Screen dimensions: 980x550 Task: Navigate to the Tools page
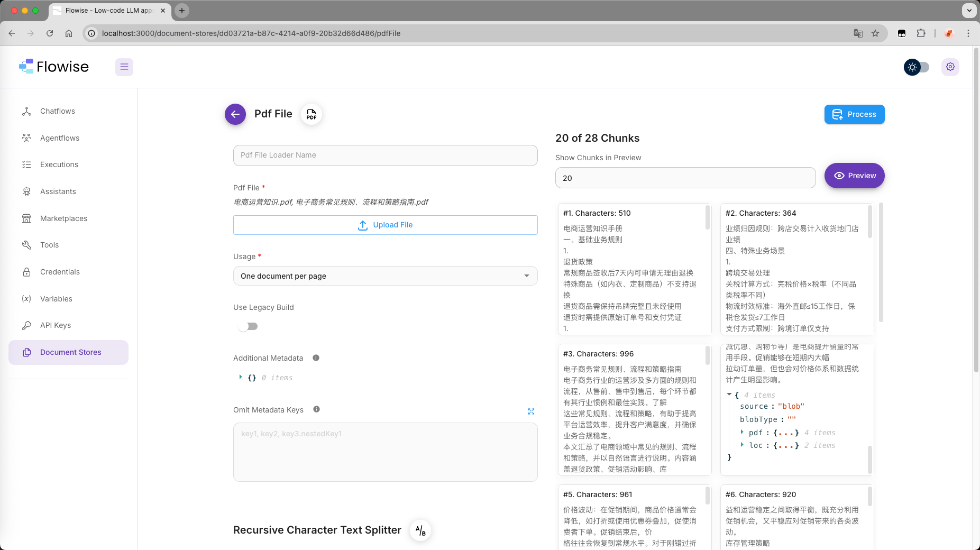coord(49,245)
